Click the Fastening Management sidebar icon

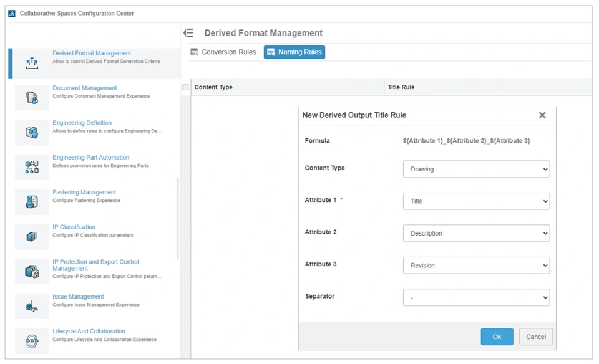(x=32, y=202)
